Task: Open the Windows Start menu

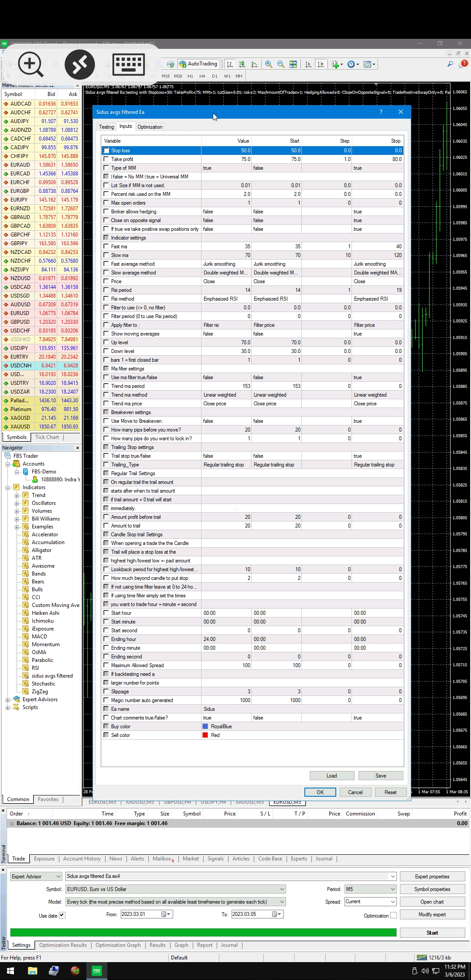Action: coord(10,971)
